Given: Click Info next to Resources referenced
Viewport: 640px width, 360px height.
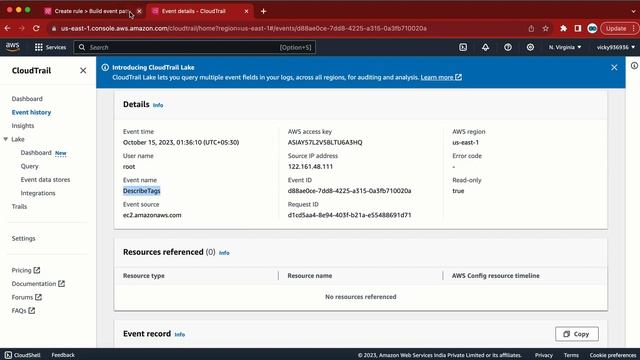Looking at the screenshot, I should [x=224, y=253].
